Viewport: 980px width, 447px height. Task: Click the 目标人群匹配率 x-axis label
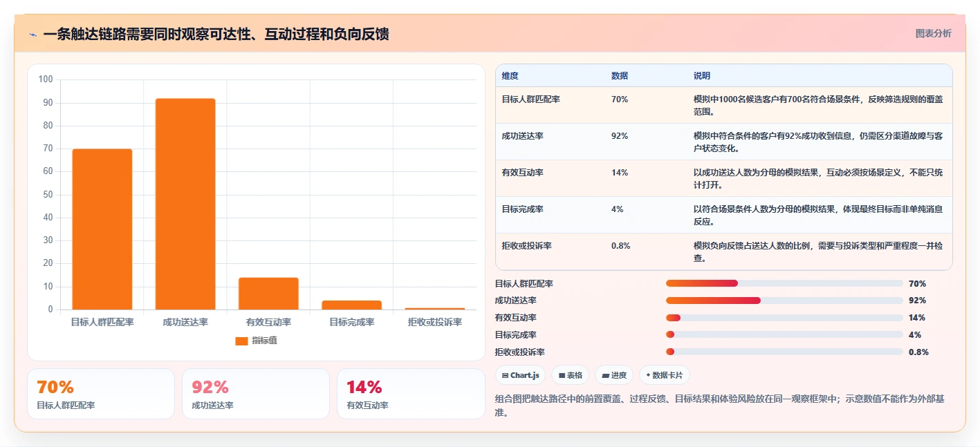[x=102, y=322]
